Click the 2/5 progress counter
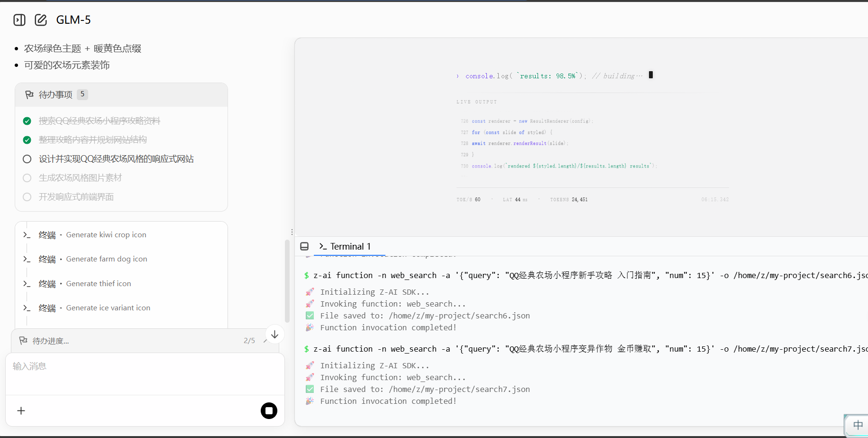The height and width of the screenshot is (438, 868). pos(249,341)
